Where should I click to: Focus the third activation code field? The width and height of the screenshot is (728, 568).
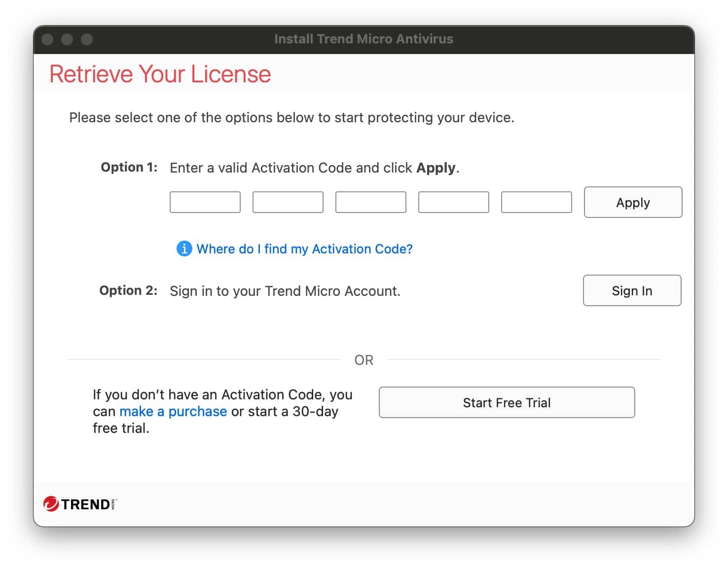(x=371, y=202)
